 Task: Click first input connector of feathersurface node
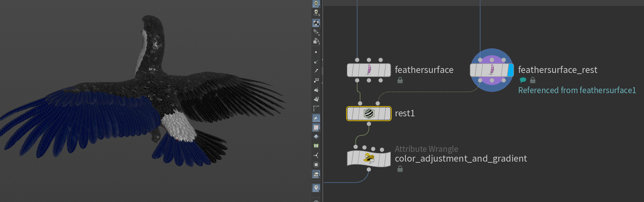pos(357,60)
